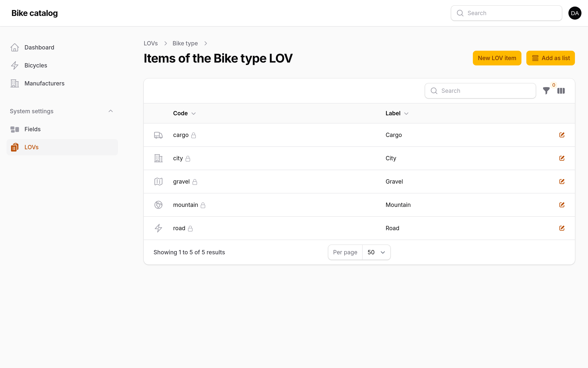Edit the city LOV item
Image resolution: width=588 pixels, height=368 pixels.
click(562, 158)
